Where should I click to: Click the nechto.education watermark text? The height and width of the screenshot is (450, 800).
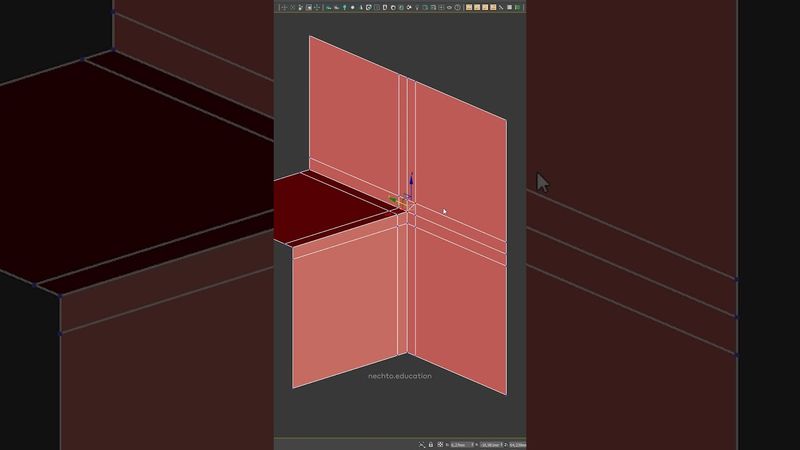[x=400, y=376]
